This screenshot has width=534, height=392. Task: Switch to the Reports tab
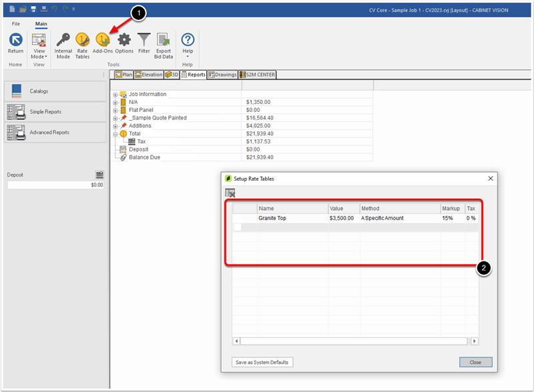194,75
